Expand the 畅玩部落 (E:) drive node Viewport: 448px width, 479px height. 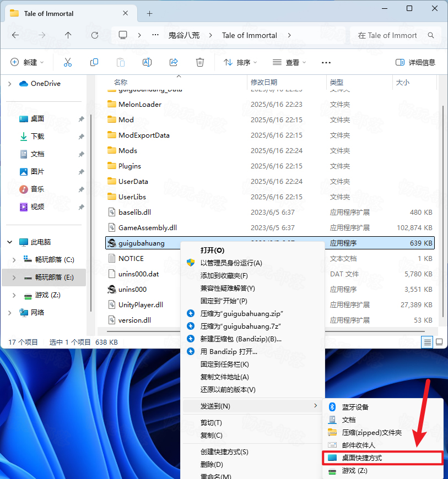(14, 277)
